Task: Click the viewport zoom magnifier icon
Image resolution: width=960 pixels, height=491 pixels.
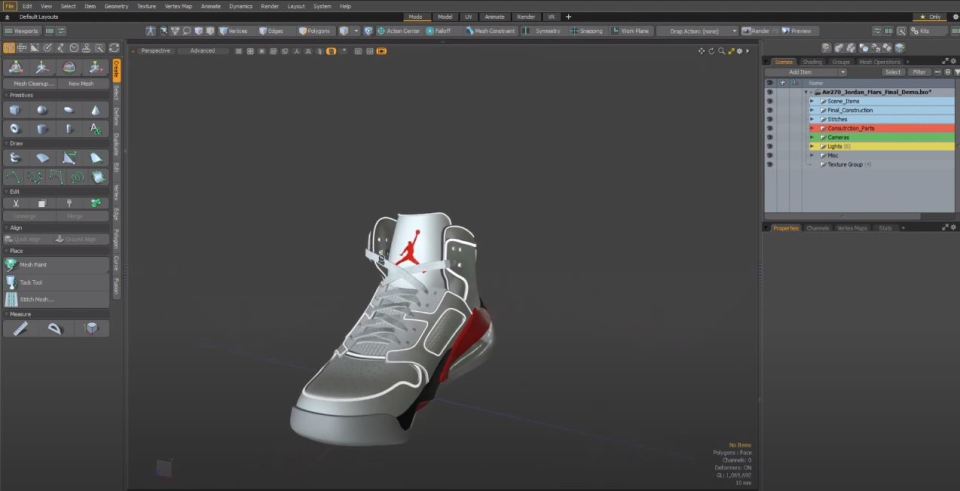Action: pos(721,51)
